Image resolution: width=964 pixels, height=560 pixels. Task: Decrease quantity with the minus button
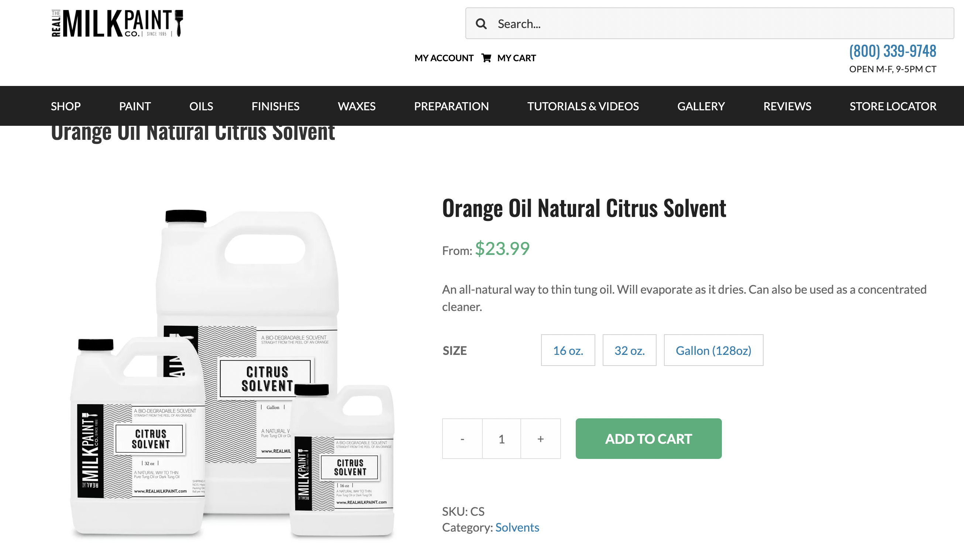click(x=462, y=439)
